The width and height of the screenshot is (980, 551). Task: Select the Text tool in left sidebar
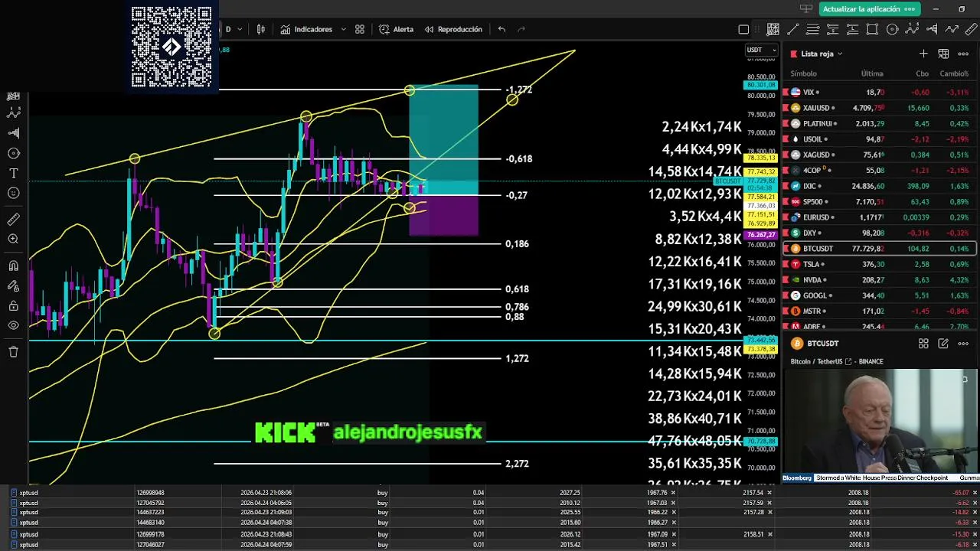(13, 173)
